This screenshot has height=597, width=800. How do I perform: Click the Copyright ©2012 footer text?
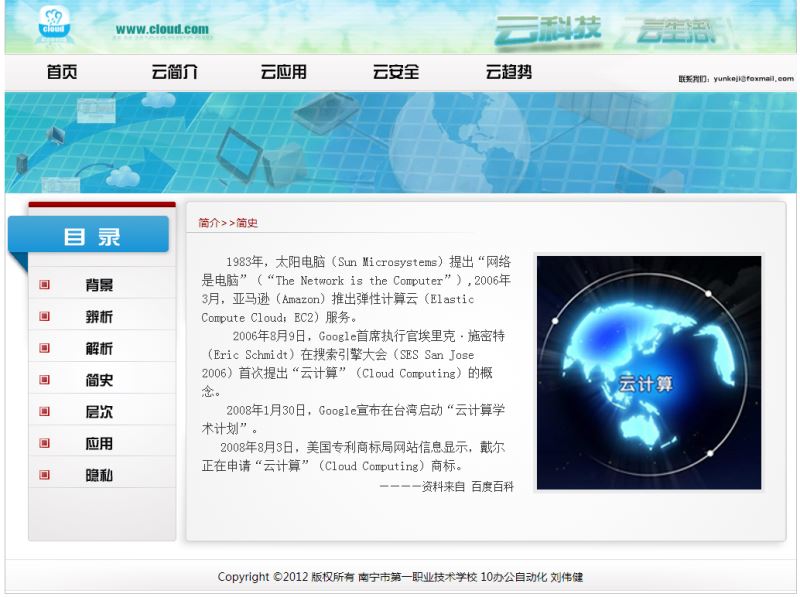(400, 577)
